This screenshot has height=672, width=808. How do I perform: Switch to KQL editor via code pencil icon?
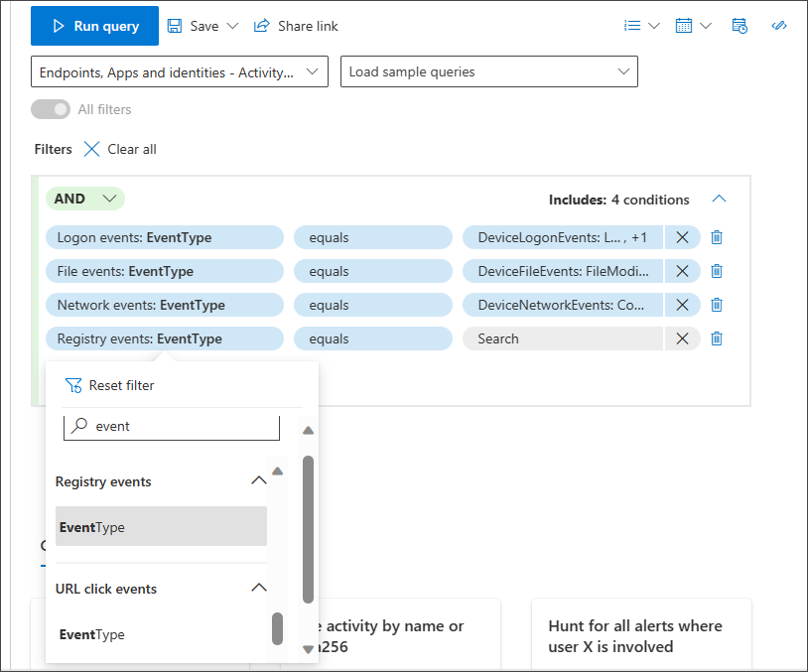[779, 25]
